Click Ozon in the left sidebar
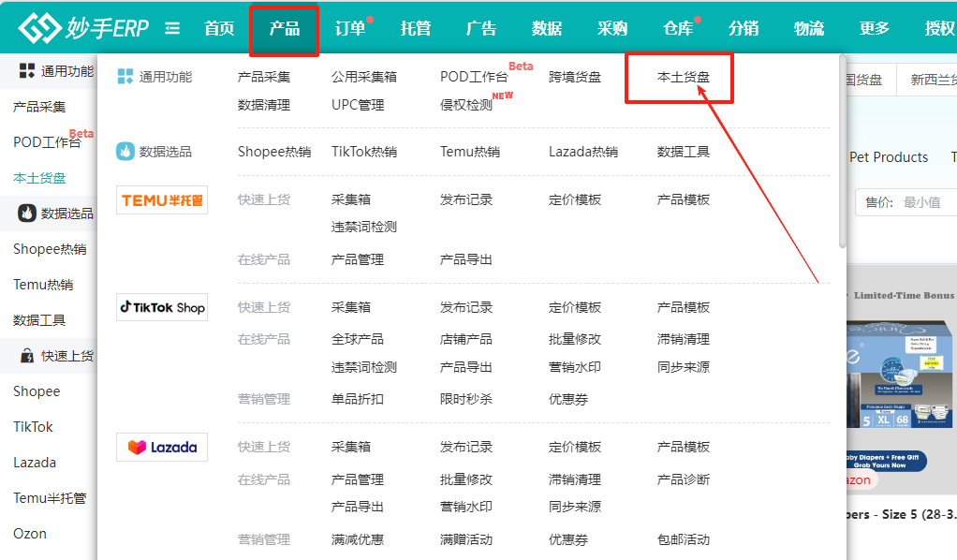 tap(30, 533)
